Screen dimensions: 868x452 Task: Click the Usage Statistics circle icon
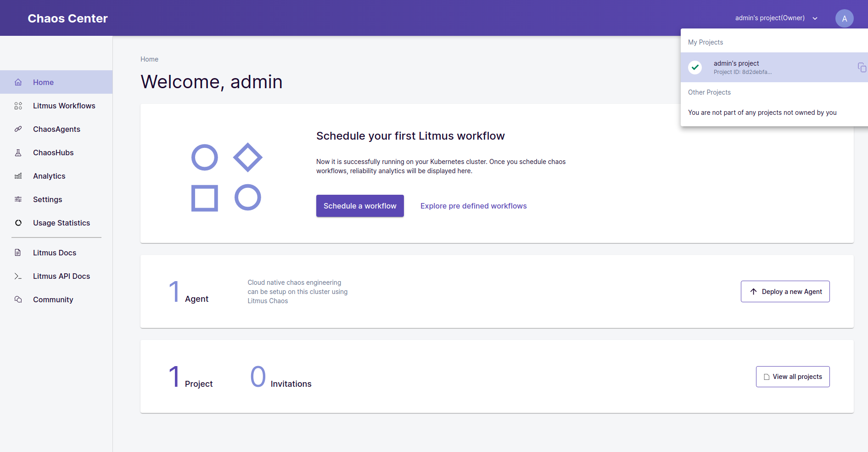click(x=18, y=223)
